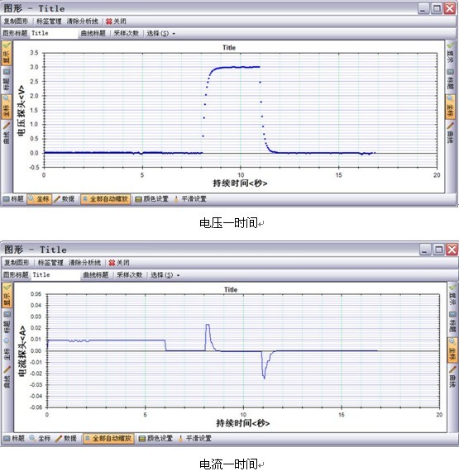The width and height of the screenshot is (459, 476).
Task: Open 平滑设置 in upper window bottom bar
Action: pos(190,199)
